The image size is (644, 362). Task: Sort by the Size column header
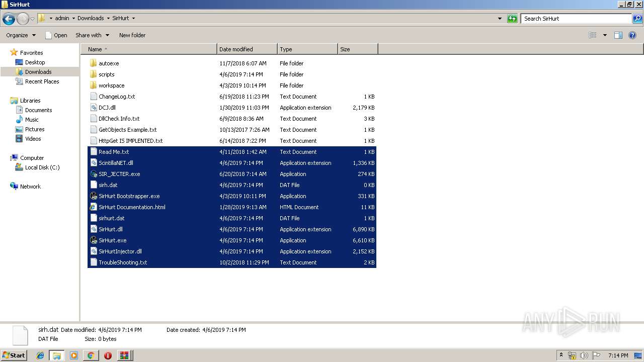click(x=358, y=49)
